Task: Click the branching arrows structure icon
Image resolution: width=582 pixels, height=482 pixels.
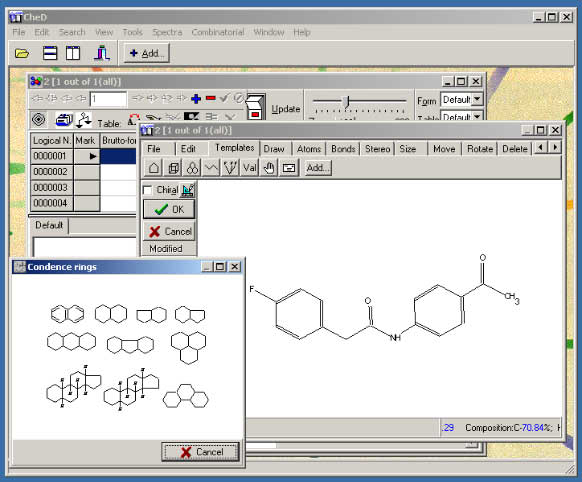Action: click(84, 119)
